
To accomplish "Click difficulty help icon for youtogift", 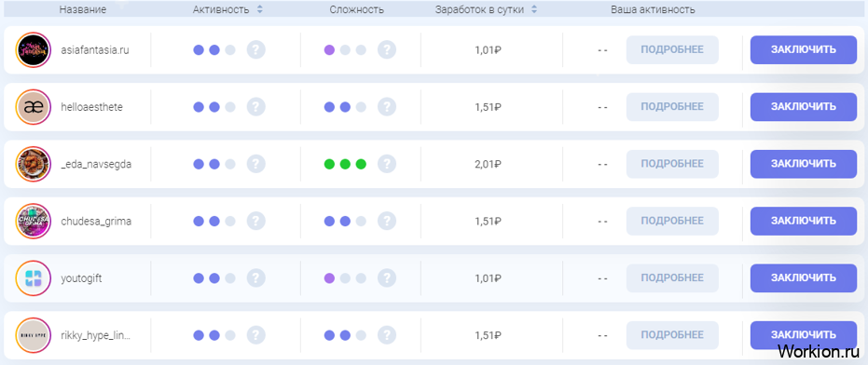I will pyautogui.click(x=387, y=278).
